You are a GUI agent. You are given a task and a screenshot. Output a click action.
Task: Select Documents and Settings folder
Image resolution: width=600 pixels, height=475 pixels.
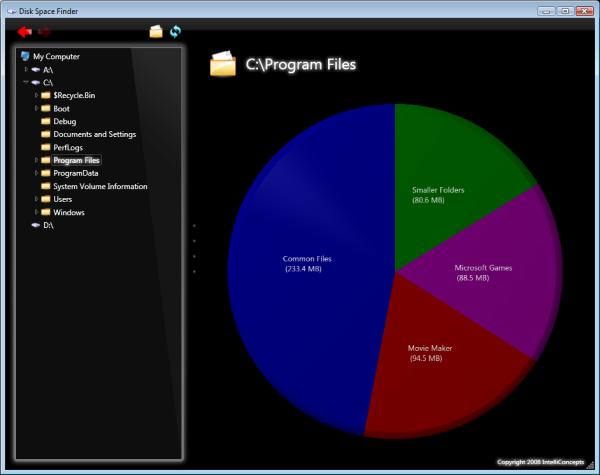94,135
